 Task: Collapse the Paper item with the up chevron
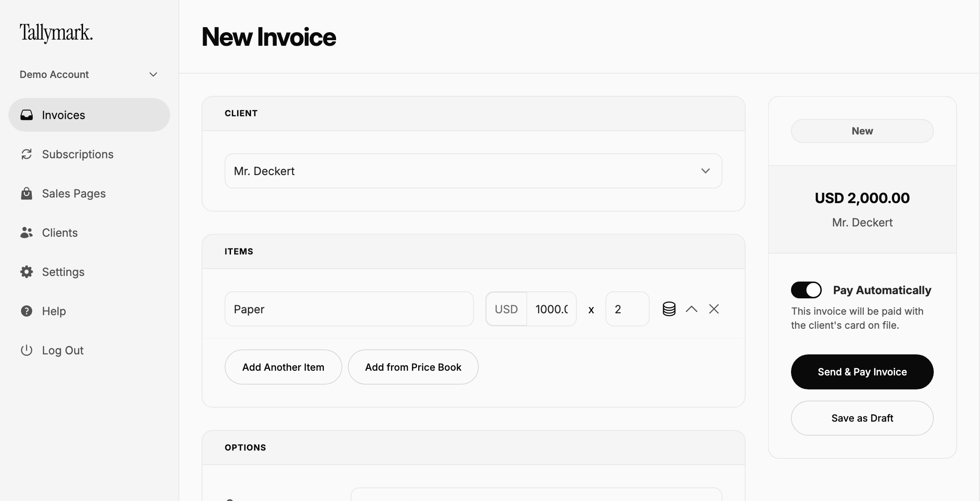coord(692,309)
